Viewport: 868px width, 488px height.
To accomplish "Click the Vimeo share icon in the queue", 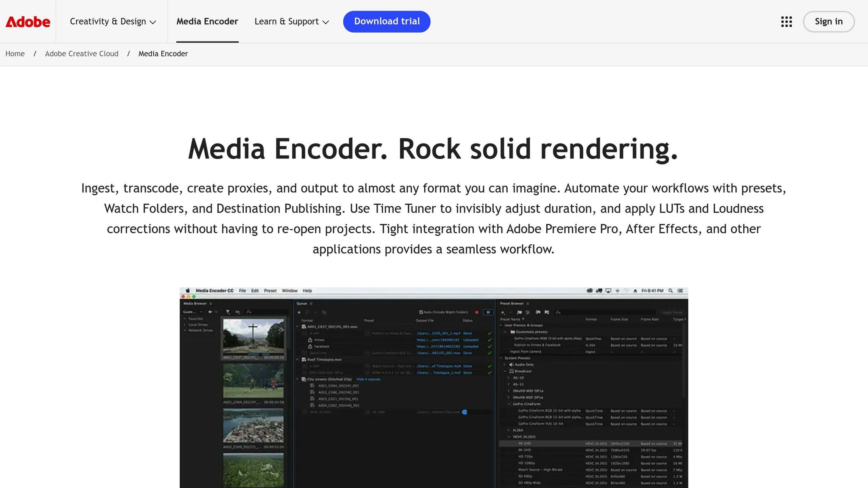I will pos(310,339).
